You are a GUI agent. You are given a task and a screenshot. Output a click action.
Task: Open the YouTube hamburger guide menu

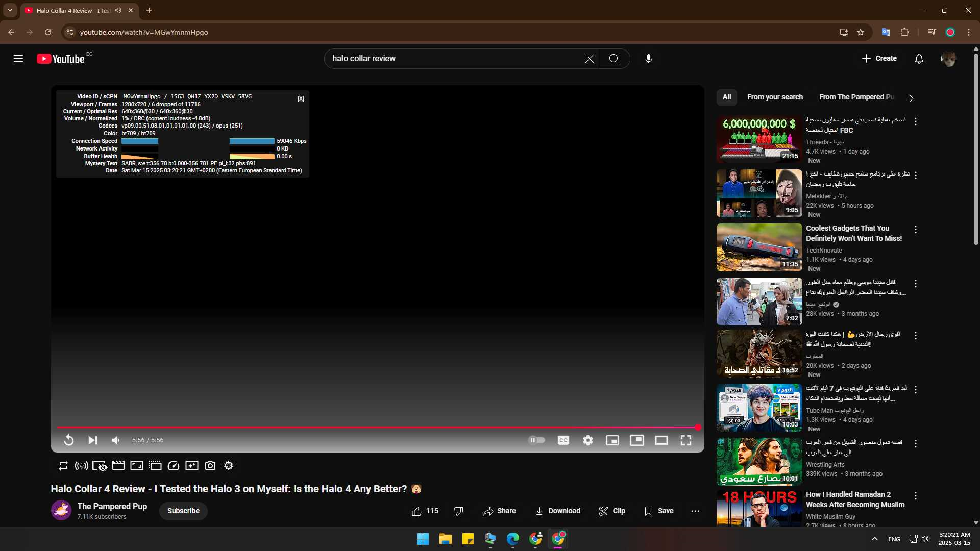point(18,59)
